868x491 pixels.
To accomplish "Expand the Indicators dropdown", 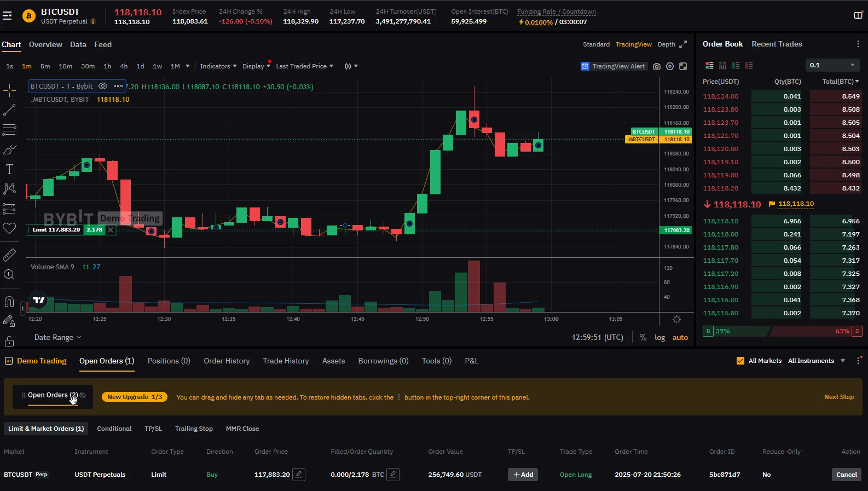I will coord(218,66).
